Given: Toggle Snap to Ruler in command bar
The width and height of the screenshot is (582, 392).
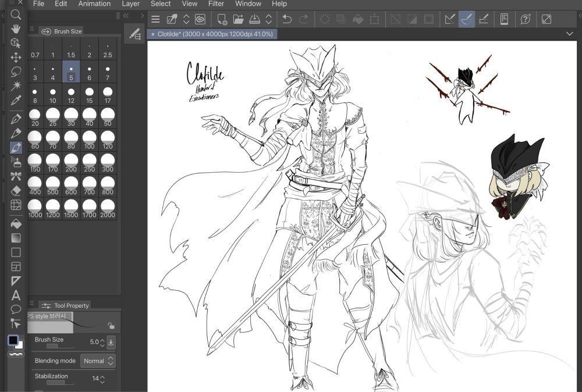Looking at the screenshot, I should tap(450, 19).
